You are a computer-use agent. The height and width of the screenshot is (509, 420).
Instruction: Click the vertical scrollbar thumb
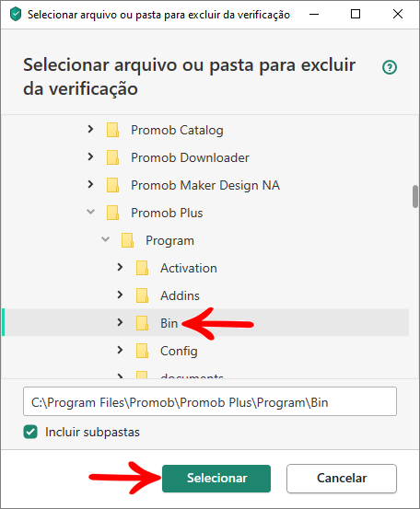coord(415,196)
